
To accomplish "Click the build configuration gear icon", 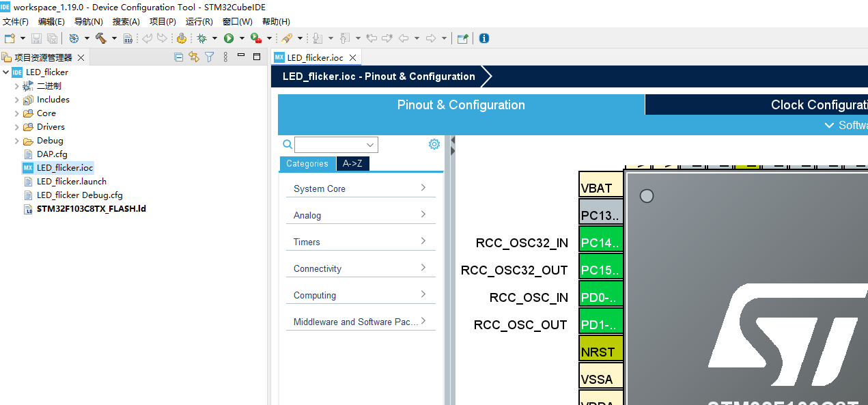I will [x=74, y=38].
